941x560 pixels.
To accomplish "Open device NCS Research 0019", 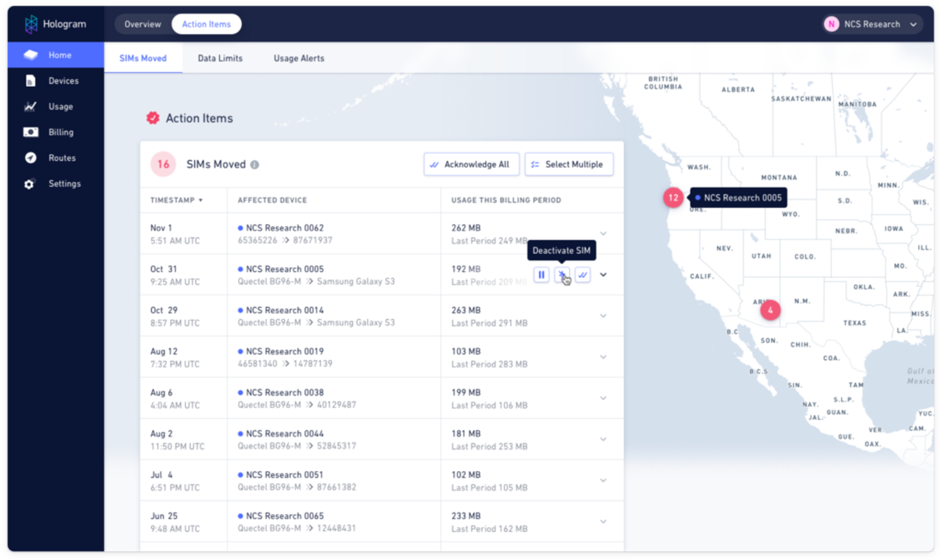I will pos(285,351).
